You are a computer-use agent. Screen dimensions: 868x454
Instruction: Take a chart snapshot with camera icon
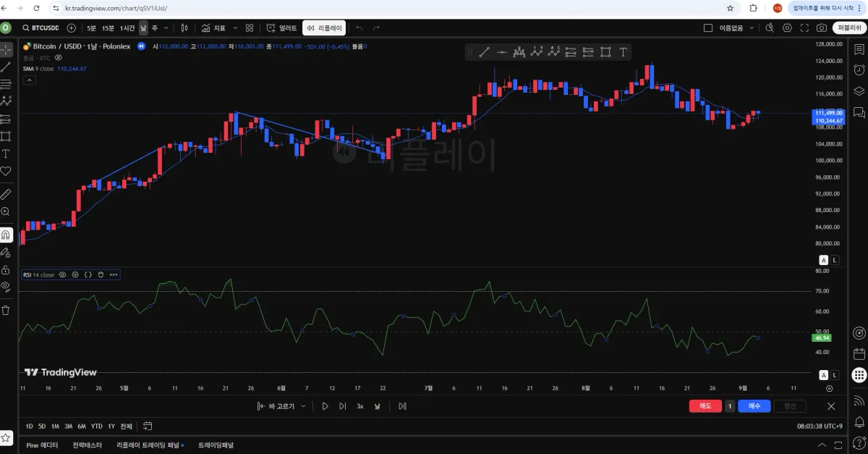(x=822, y=28)
